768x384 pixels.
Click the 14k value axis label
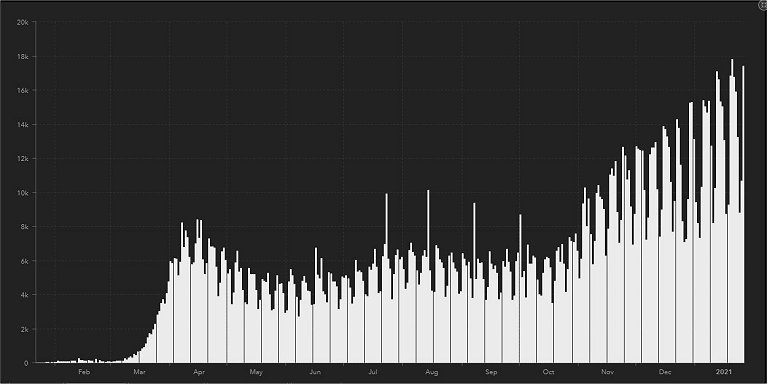point(23,124)
